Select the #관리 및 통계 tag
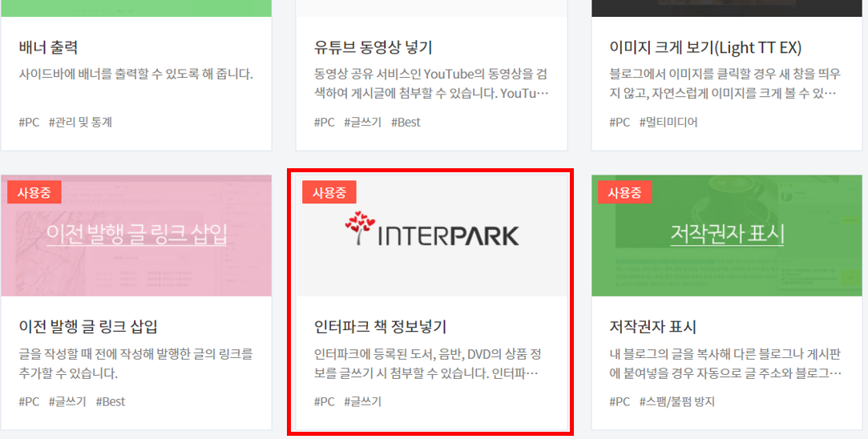This screenshot has width=868, height=439. (80, 123)
